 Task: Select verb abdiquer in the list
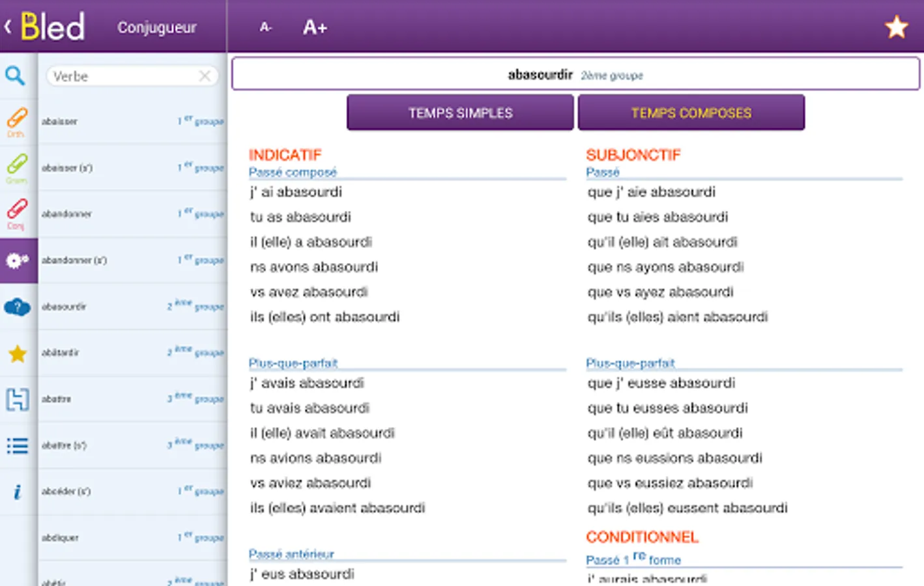click(132, 538)
